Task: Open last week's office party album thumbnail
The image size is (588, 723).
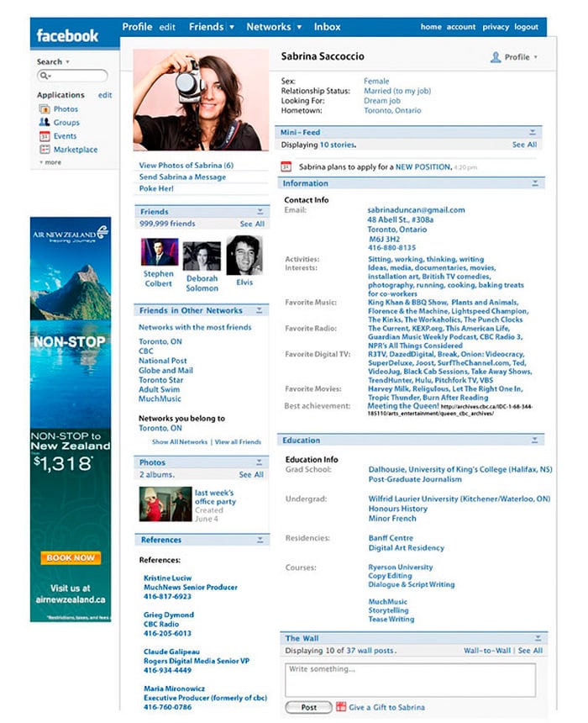Action: click(x=165, y=504)
